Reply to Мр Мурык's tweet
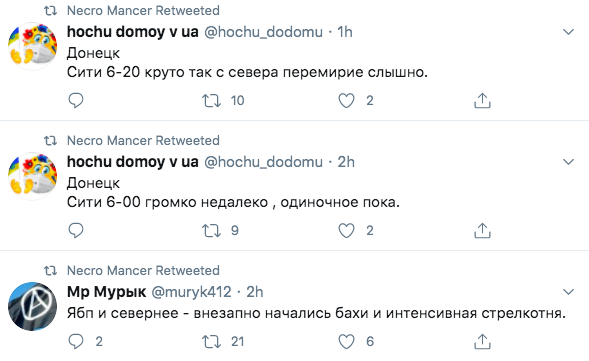Image resolution: width=589 pixels, height=361 pixels. (x=76, y=341)
